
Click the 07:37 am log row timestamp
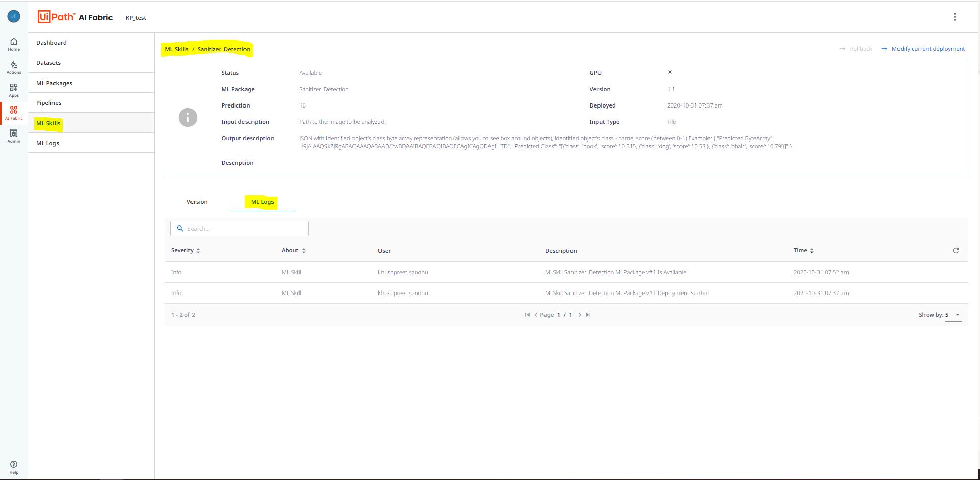tap(821, 293)
